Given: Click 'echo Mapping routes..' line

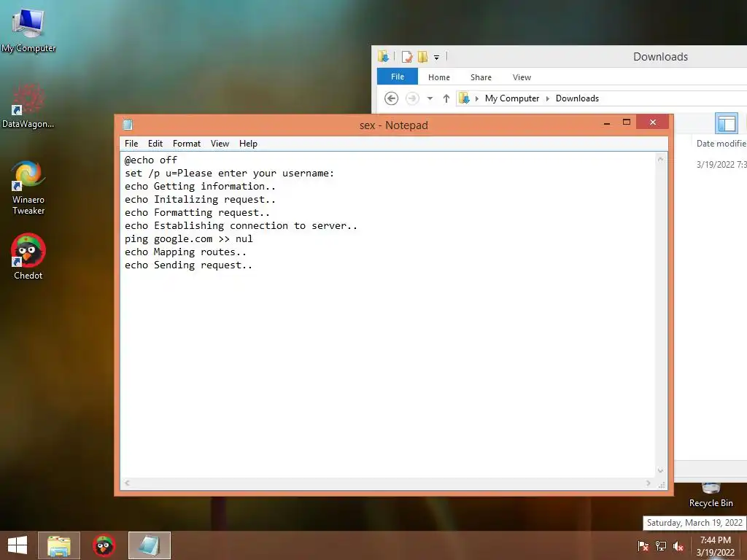Looking at the screenshot, I should point(186,252).
